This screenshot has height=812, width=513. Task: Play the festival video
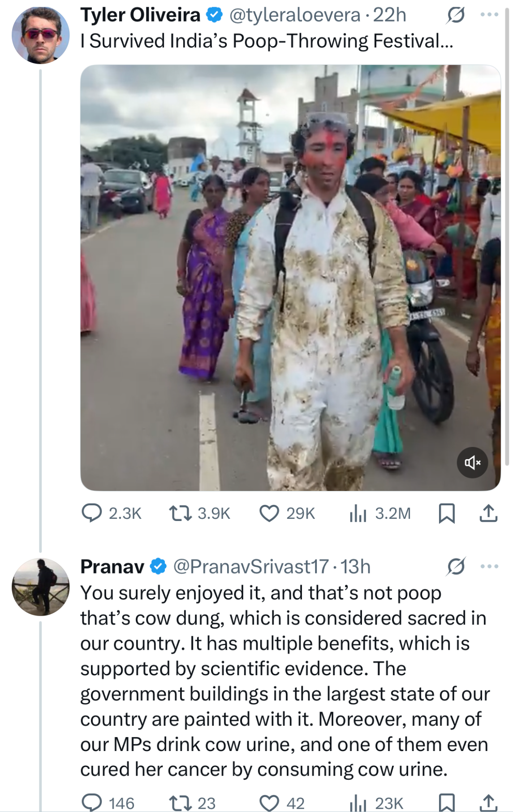pyautogui.click(x=290, y=278)
